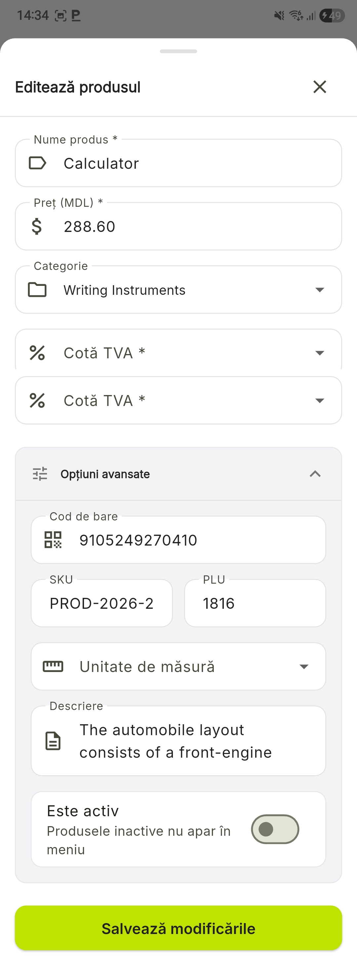Click the sliders icon beside Opțiuni avansate

click(40, 474)
